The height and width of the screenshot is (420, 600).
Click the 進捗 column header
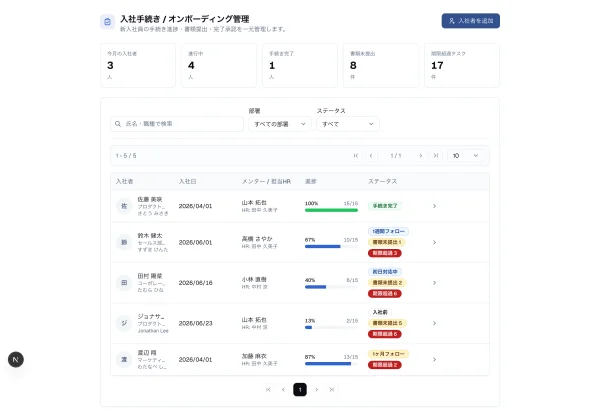(x=311, y=181)
